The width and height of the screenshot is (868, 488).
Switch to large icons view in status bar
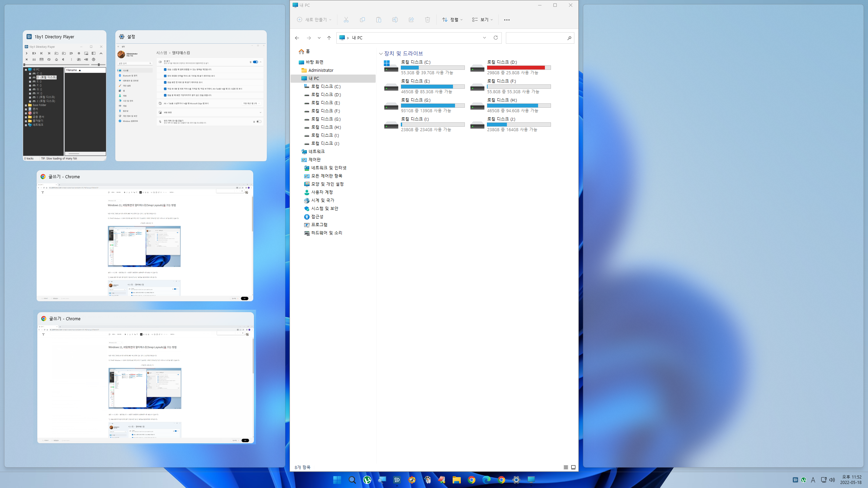point(573,467)
